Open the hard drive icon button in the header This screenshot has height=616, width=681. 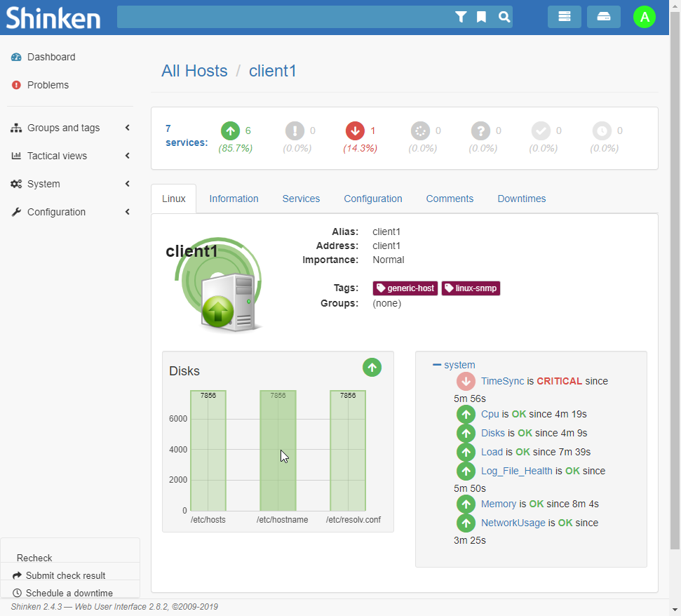click(x=603, y=17)
